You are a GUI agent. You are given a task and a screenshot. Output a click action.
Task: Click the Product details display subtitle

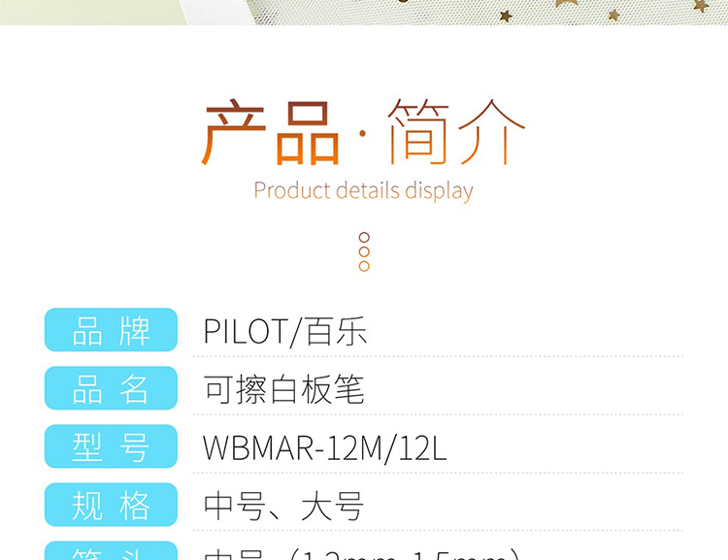coord(364,190)
